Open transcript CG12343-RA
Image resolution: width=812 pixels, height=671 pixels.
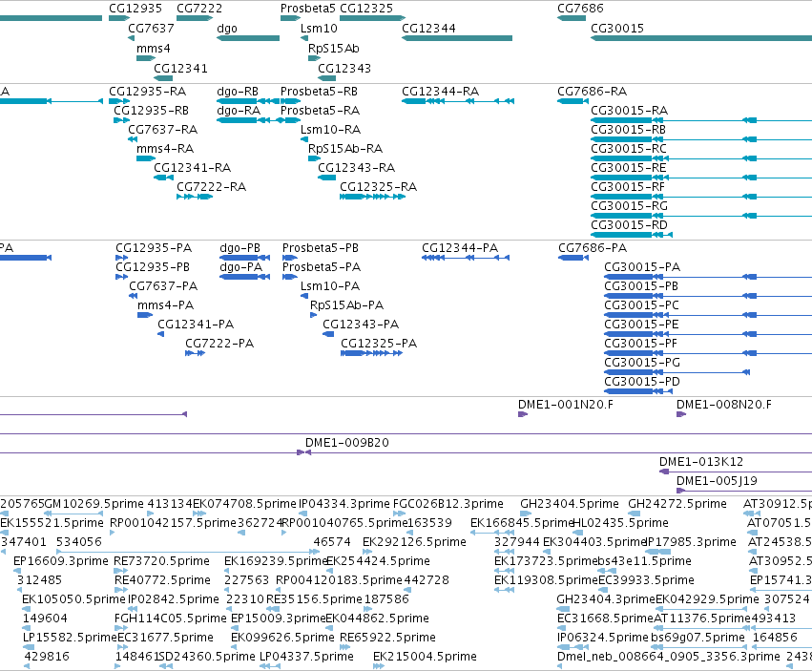tap(326, 178)
